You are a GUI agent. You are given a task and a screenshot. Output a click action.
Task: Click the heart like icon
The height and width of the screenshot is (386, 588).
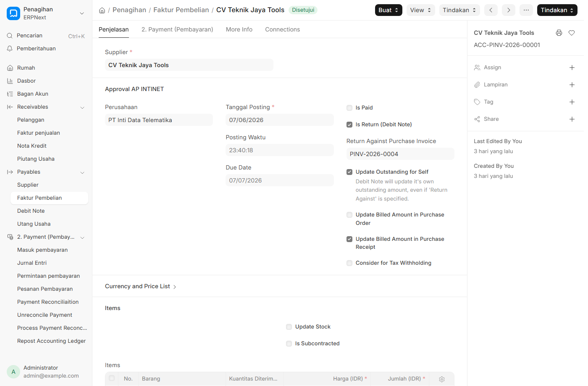[572, 33]
